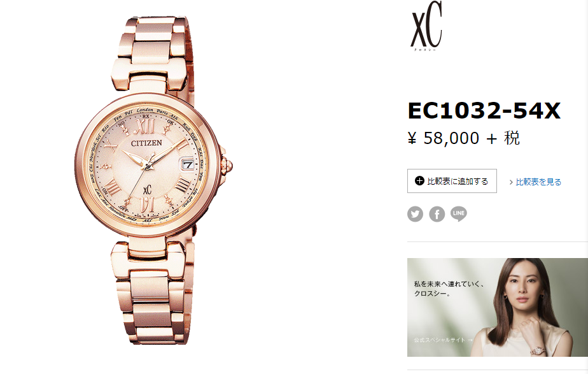588x374 pixels.
Task: Select the EC1032-54X model number heading
Action: 484,111
